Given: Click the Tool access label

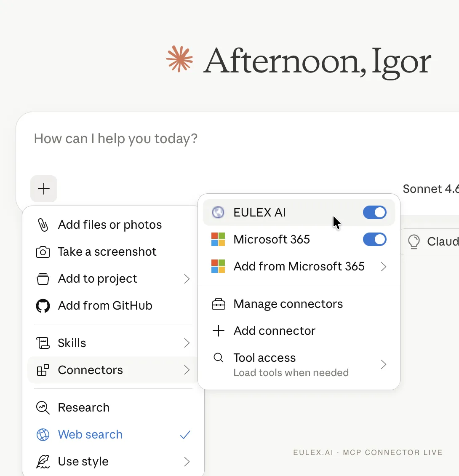Looking at the screenshot, I should point(264,358).
